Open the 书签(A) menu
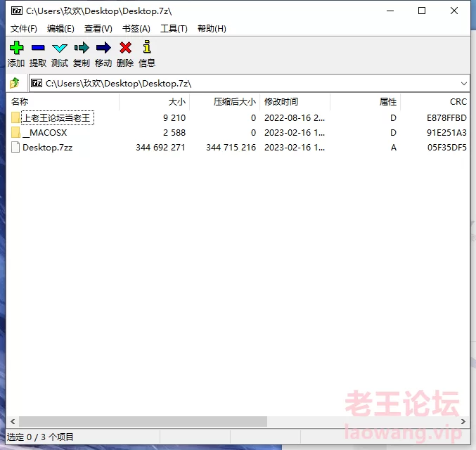The width and height of the screenshot is (476, 450). coord(136,29)
